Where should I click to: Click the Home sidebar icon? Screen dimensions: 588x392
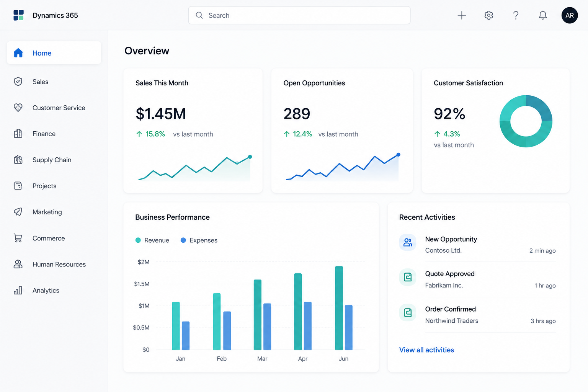pyautogui.click(x=18, y=53)
